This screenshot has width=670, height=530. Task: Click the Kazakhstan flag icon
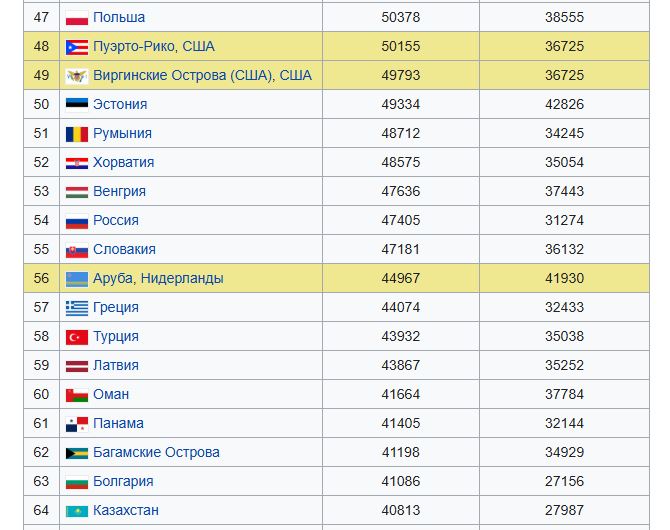point(77,511)
